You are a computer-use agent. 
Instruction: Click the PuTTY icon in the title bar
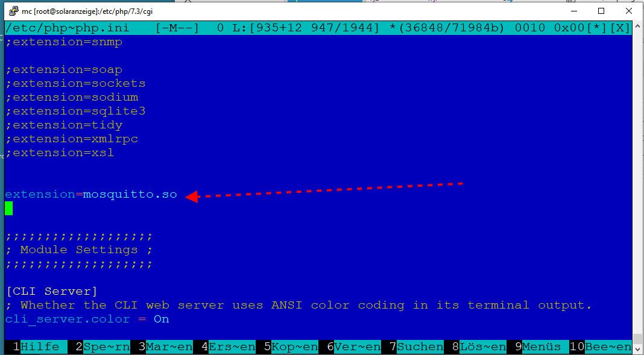[13, 11]
